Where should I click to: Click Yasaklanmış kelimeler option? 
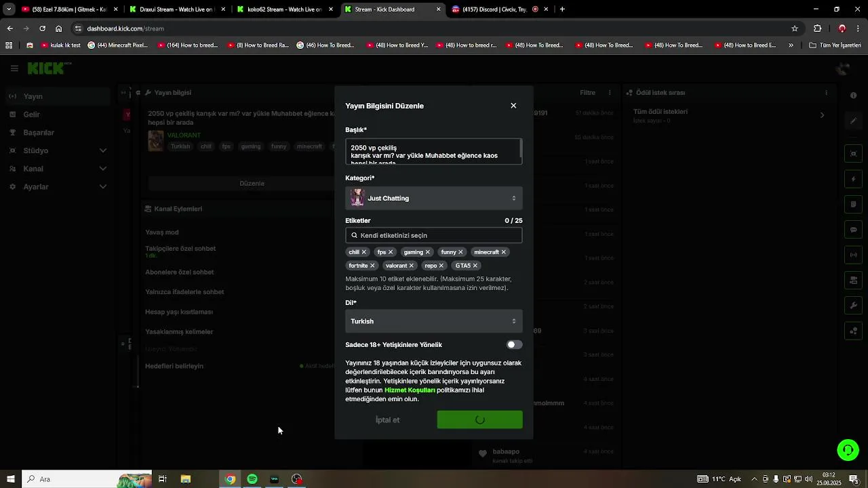pos(179,332)
